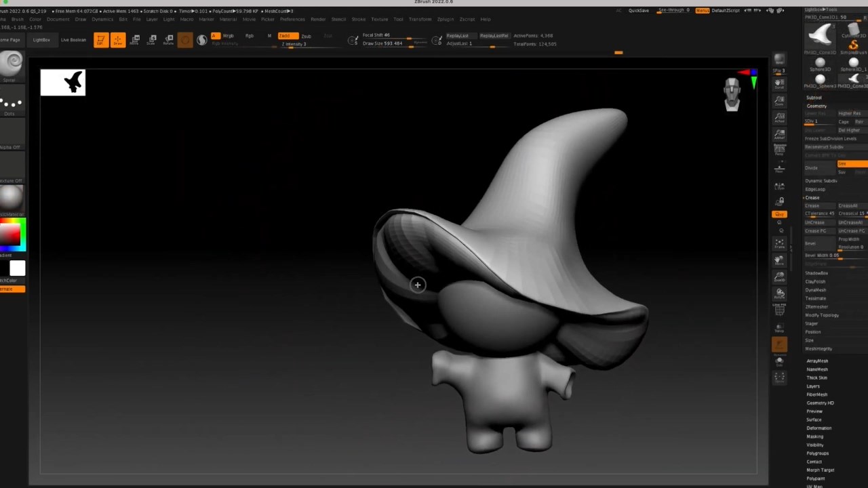Open the Stroke menu
Viewport: 868px width, 488px height.
tap(358, 19)
